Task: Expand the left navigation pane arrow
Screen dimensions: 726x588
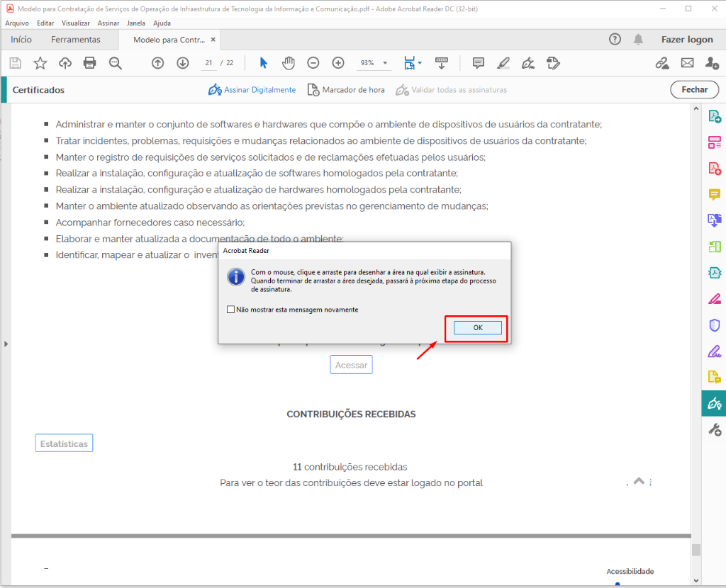Action: click(6, 344)
